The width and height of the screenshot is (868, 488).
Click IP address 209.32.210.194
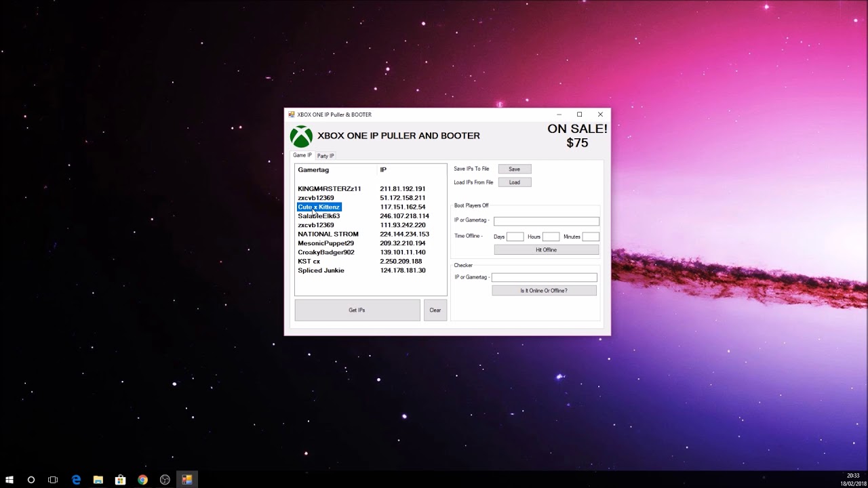[x=403, y=243]
